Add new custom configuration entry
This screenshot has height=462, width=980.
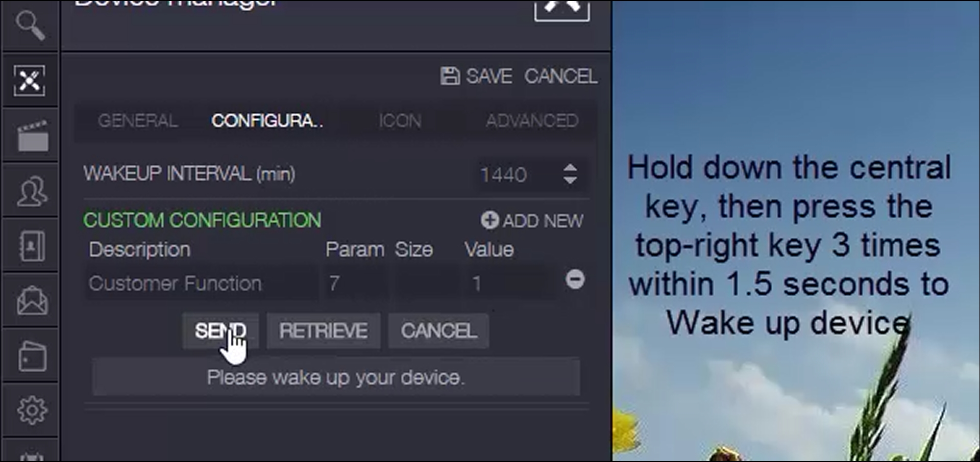532,221
